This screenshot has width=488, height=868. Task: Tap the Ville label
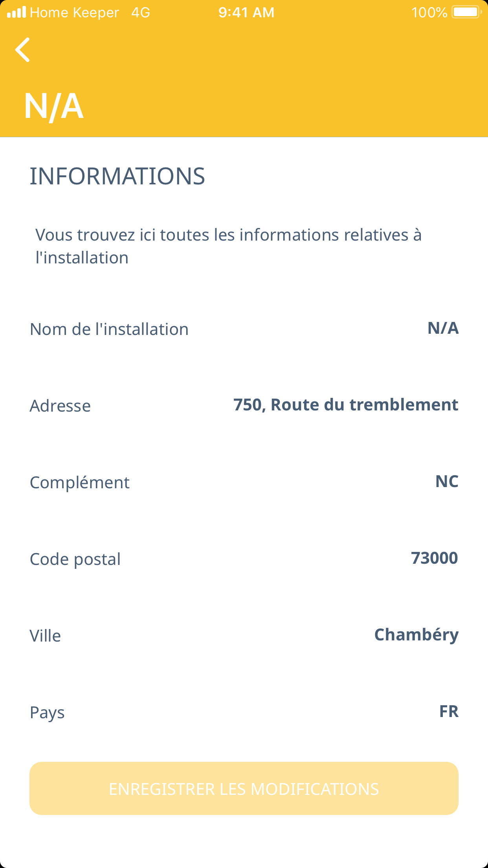tap(46, 636)
